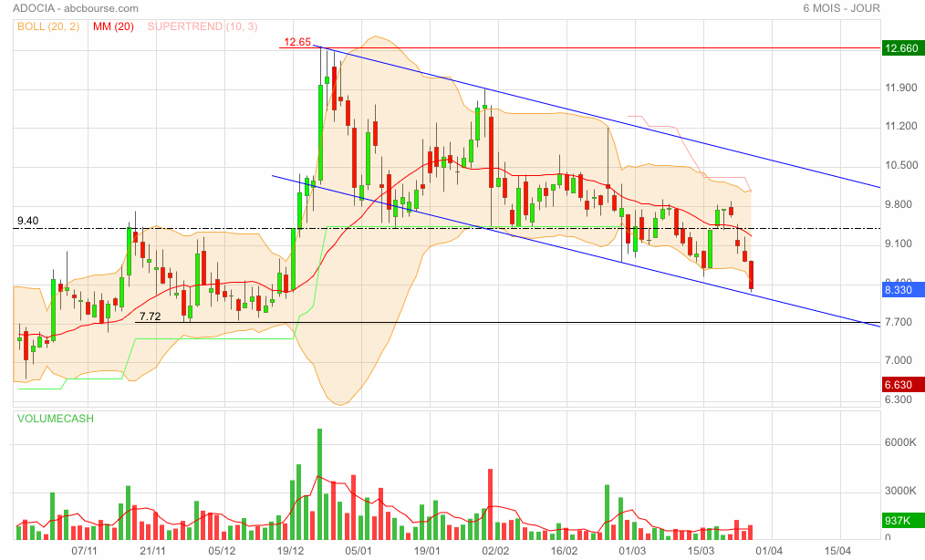Viewport: 925px width, 560px height.
Task: Click the red 12.65 resistance label
Action: (297, 42)
